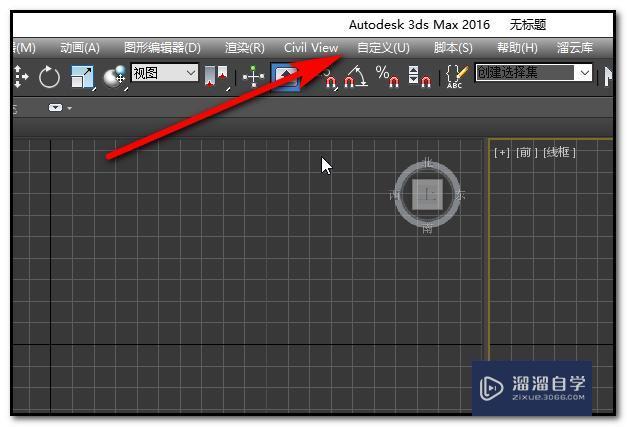The image size is (627, 427).
Task: Click Use Pivot Point Center button
Action: (x=216, y=76)
